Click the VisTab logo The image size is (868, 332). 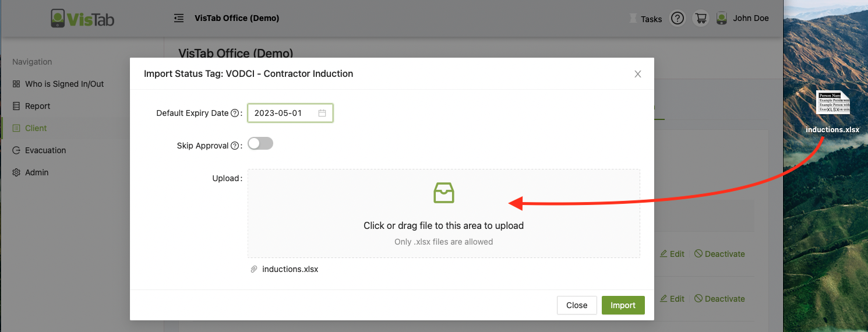pos(82,18)
